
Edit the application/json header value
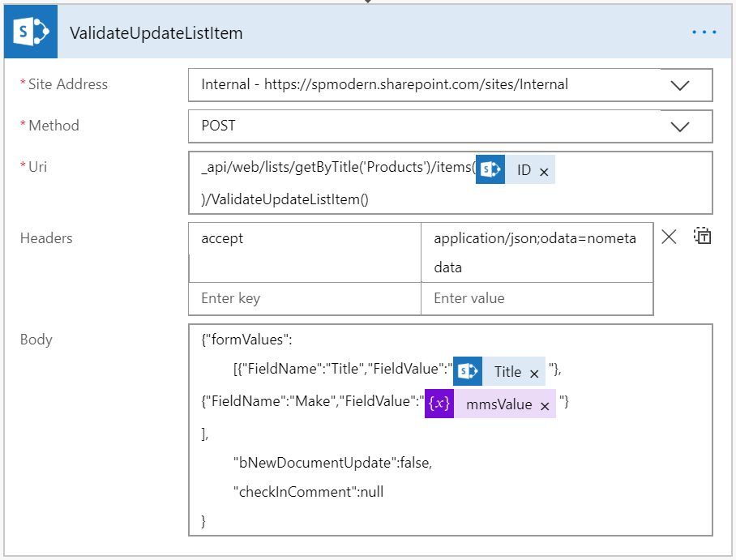coord(537,253)
